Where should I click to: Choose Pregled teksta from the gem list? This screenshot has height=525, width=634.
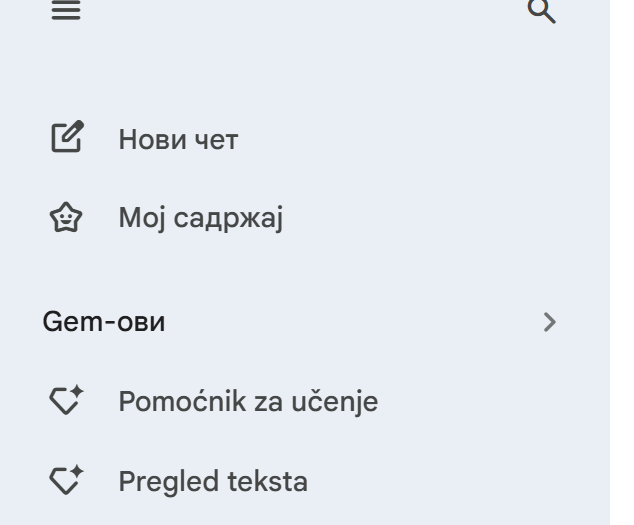[x=212, y=481]
